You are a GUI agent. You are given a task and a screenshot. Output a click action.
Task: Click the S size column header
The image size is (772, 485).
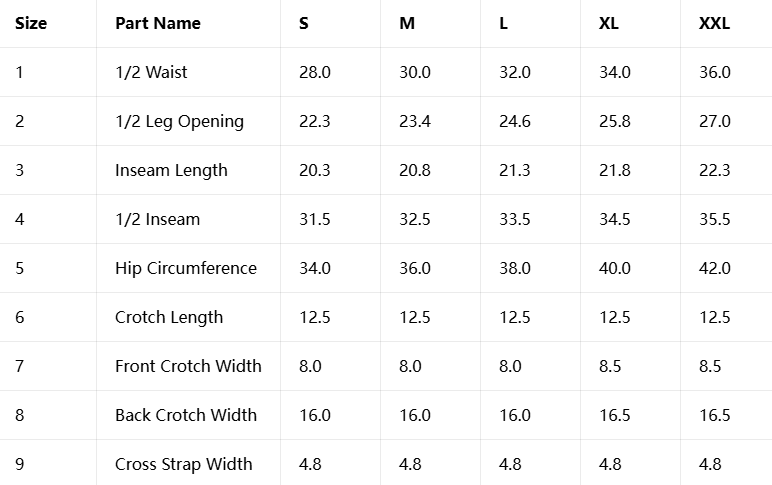(x=304, y=23)
